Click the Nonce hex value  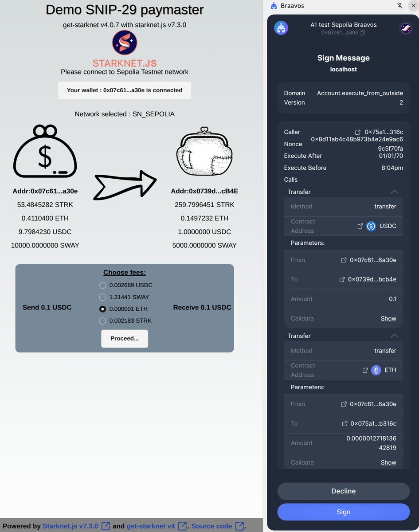point(357,144)
